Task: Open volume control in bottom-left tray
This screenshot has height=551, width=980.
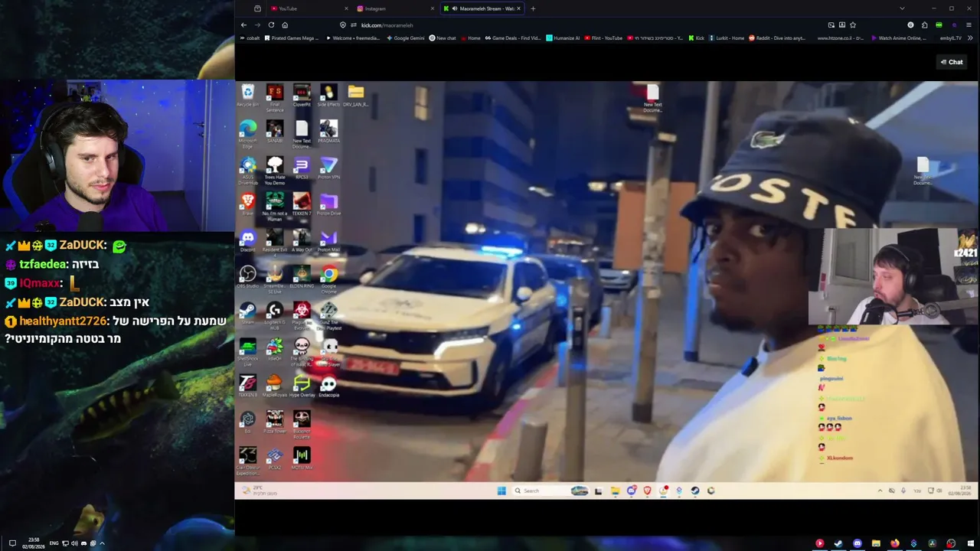Action: click(74, 543)
